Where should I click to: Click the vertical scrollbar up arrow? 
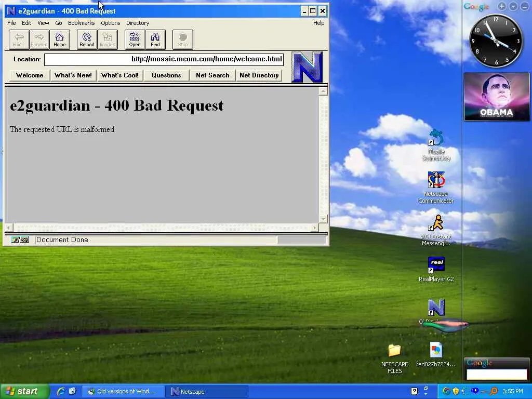point(323,91)
